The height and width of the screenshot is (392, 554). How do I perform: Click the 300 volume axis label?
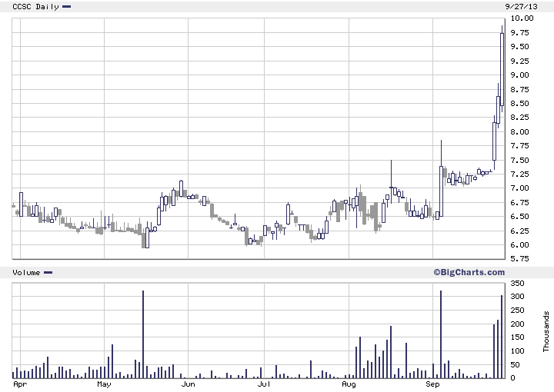tap(518, 297)
